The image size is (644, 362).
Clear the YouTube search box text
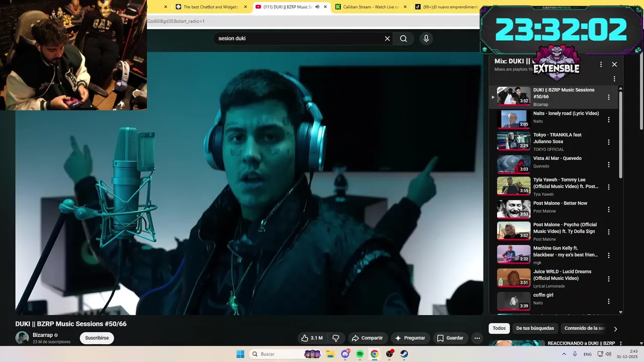[x=387, y=39]
